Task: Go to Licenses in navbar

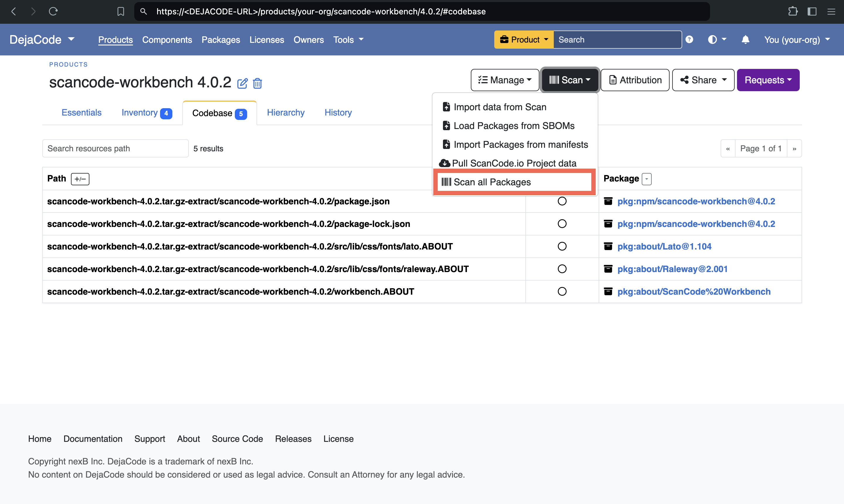Action: [266, 40]
